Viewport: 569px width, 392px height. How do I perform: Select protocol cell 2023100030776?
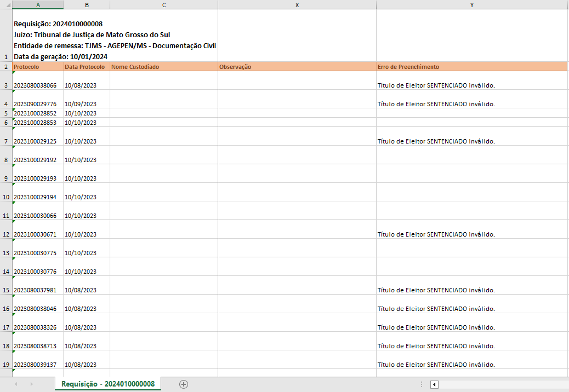[x=38, y=266]
